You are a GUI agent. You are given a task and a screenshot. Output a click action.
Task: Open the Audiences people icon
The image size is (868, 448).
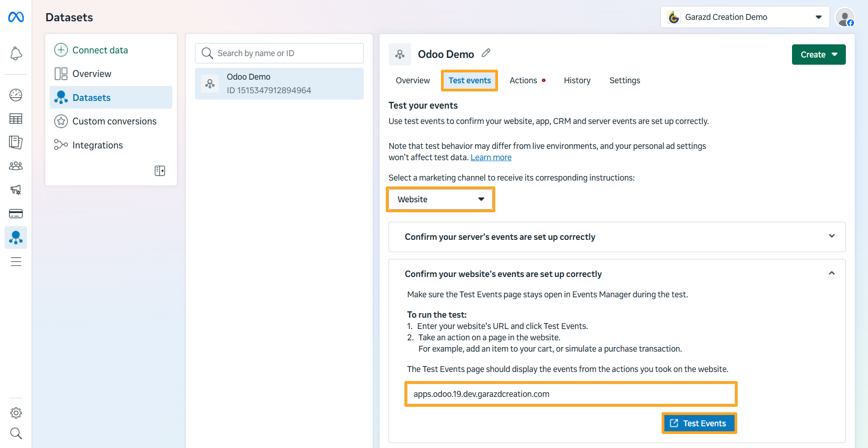pos(16,166)
